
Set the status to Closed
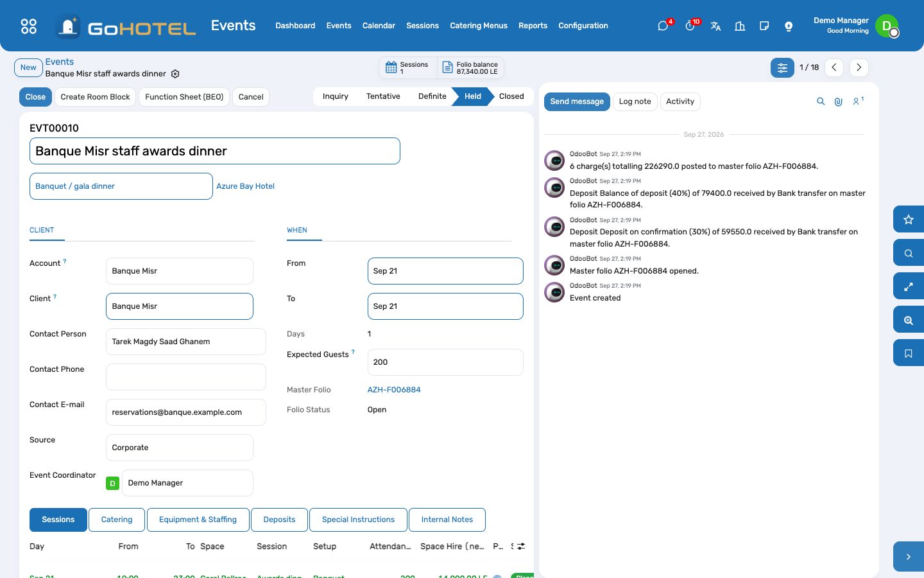(511, 96)
